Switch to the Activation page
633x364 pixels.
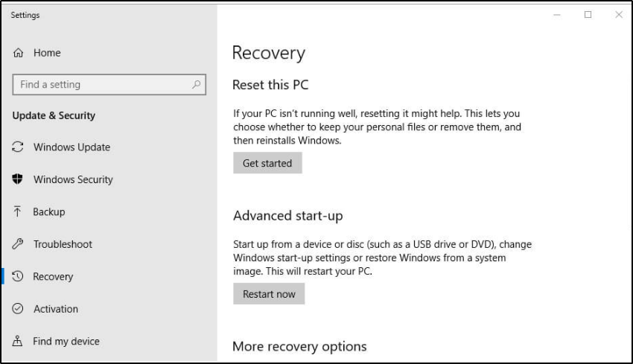(x=56, y=309)
